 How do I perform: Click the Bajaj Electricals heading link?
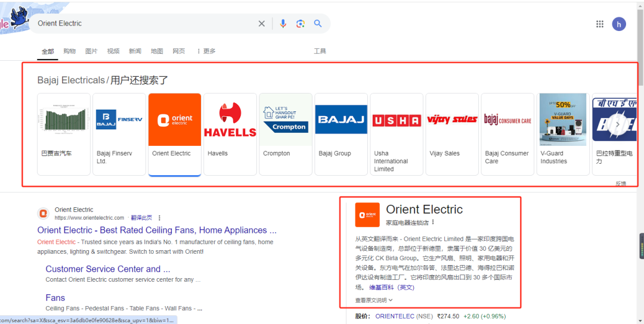(x=71, y=80)
